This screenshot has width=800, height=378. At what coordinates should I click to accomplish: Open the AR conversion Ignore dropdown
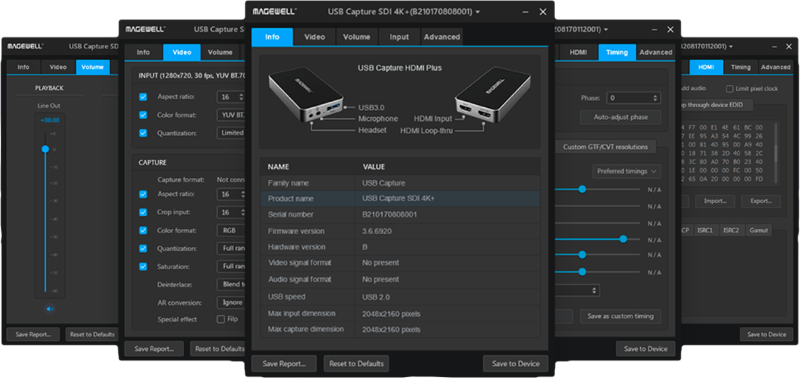click(x=231, y=303)
